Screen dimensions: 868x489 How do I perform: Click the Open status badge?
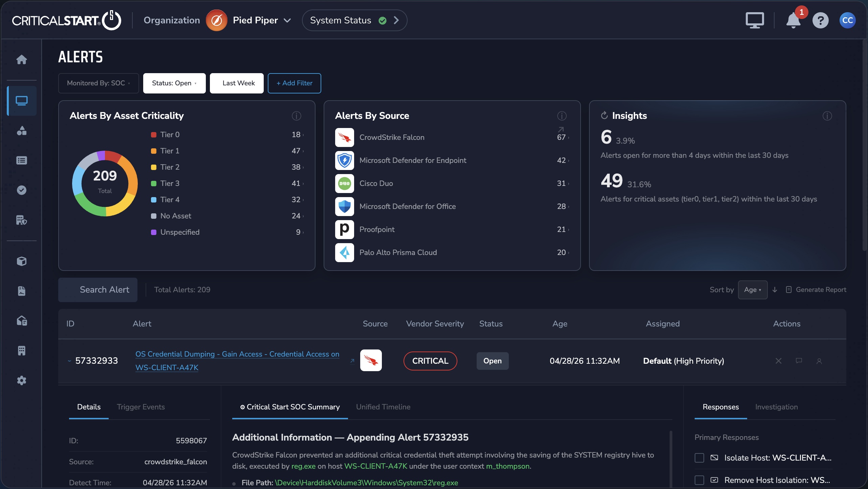pyautogui.click(x=493, y=361)
